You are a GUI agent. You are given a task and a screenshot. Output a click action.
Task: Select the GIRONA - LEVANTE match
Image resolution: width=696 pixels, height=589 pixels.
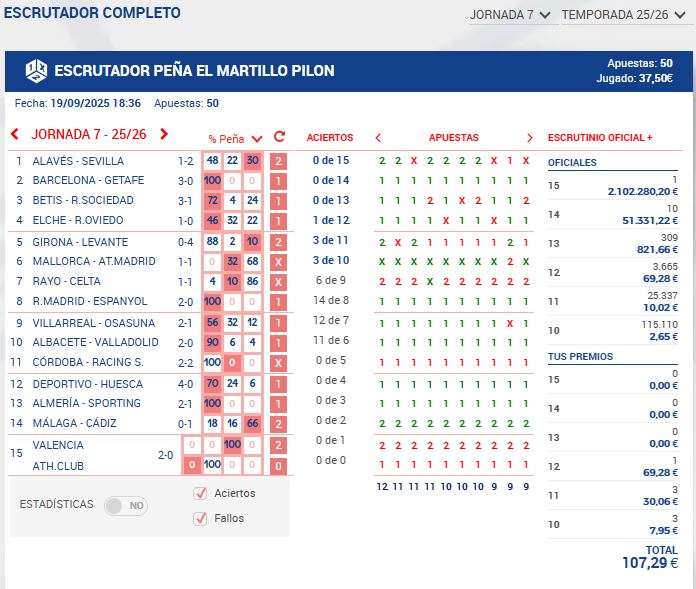click(80, 242)
